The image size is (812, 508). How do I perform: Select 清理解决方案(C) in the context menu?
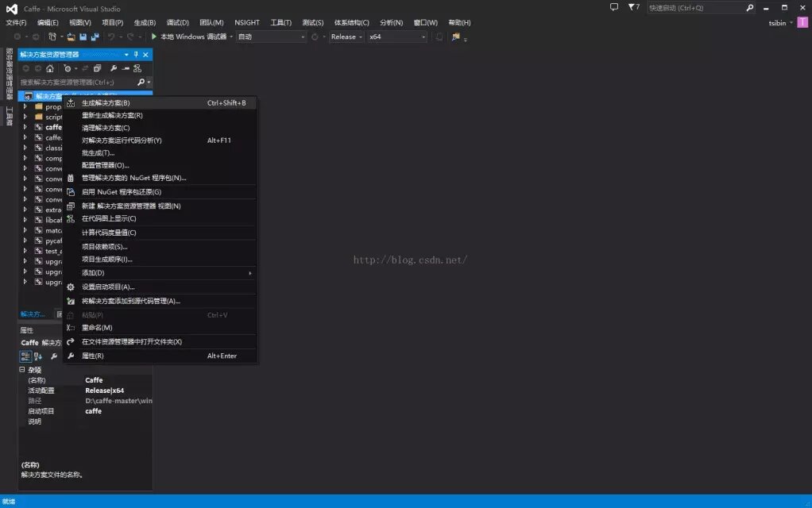pyautogui.click(x=160, y=128)
